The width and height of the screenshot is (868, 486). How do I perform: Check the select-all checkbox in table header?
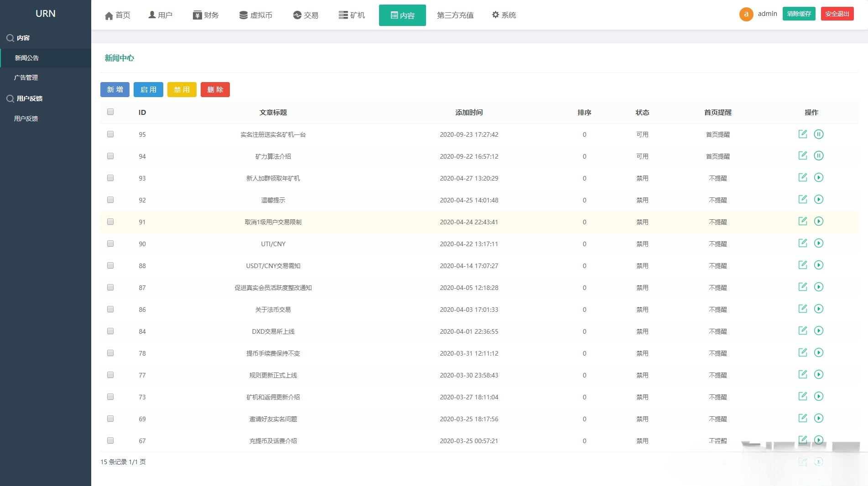coord(110,111)
